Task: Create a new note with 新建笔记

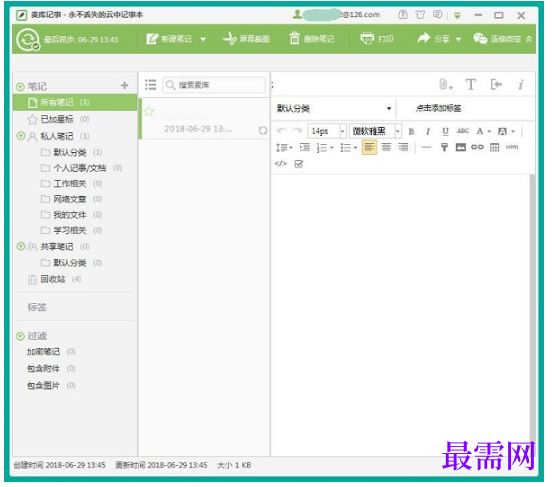Action: (169, 39)
